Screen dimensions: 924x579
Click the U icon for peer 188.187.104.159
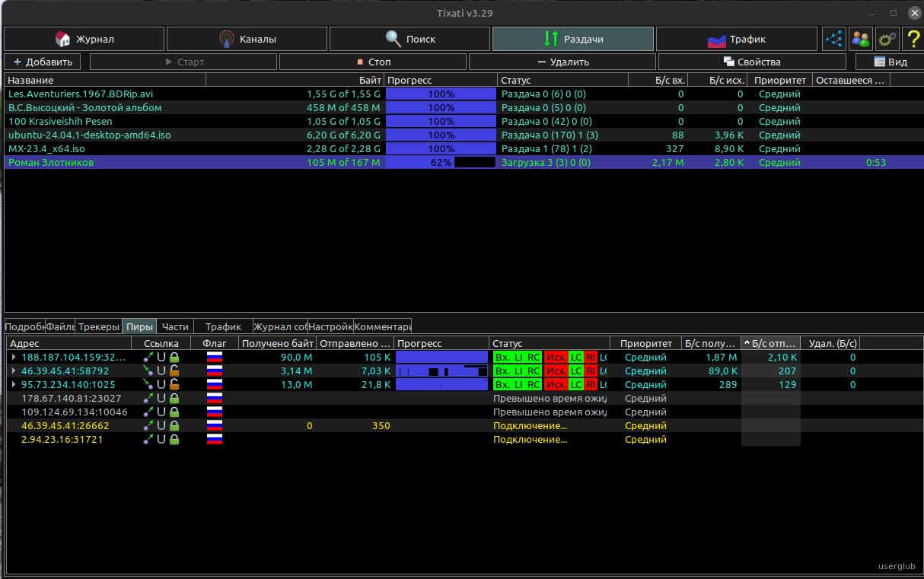(161, 358)
